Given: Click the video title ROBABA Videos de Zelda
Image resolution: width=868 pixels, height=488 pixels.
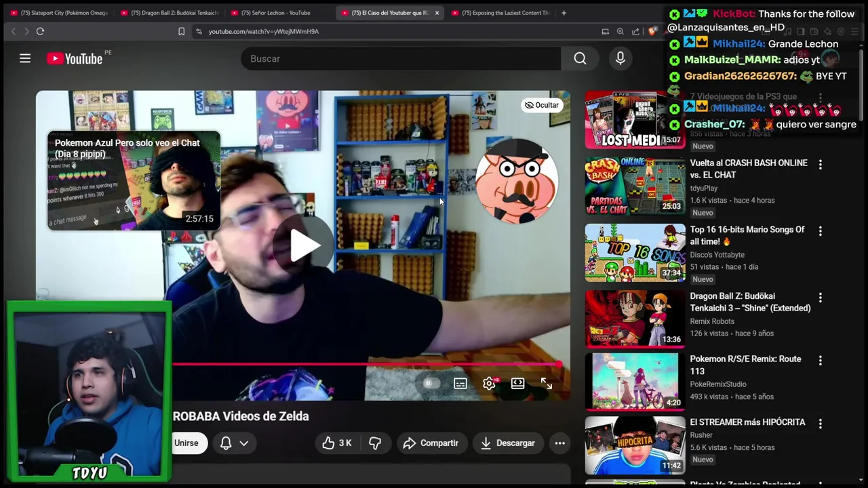Looking at the screenshot, I should click(241, 416).
